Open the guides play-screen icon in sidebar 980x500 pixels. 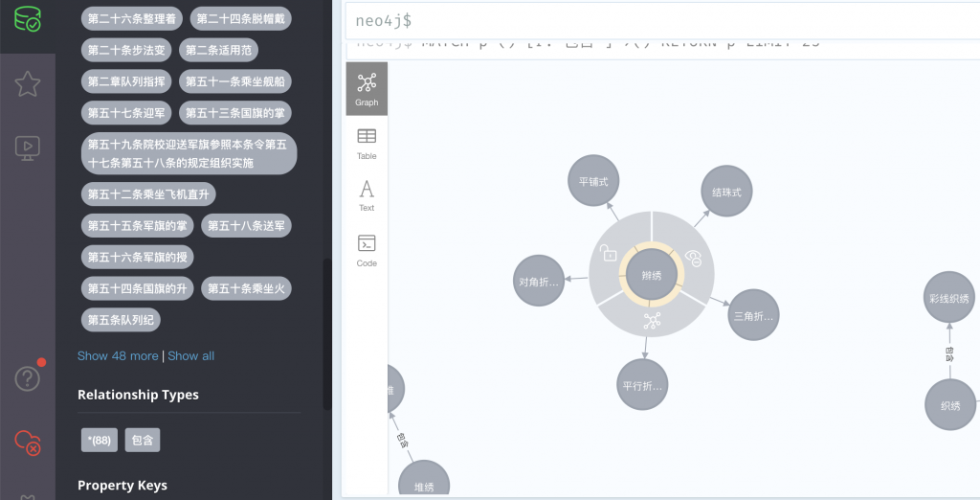pyautogui.click(x=27, y=147)
